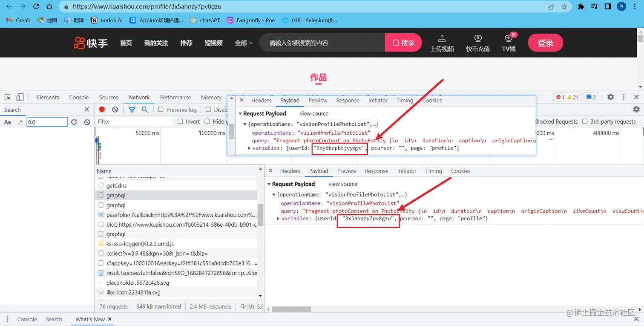The image size is (644, 326).
Task: Collapse Request Payload in the upper overlay
Action: click(x=240, y=113)
